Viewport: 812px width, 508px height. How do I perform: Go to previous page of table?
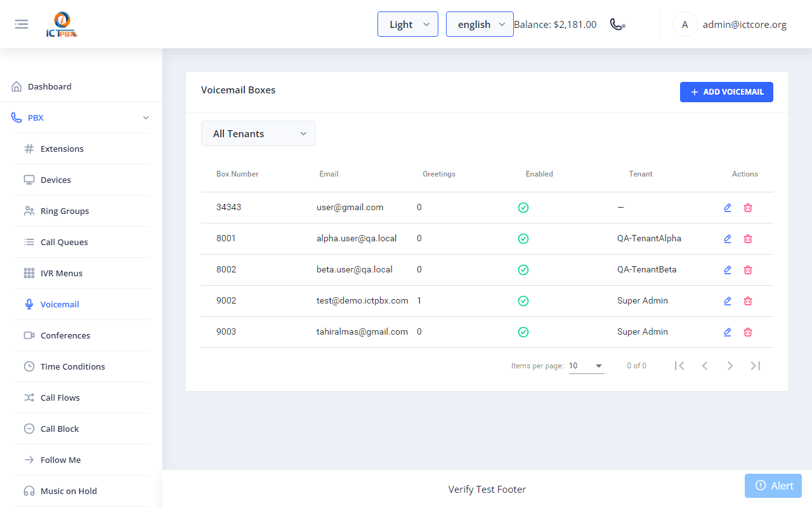(705, 366)
